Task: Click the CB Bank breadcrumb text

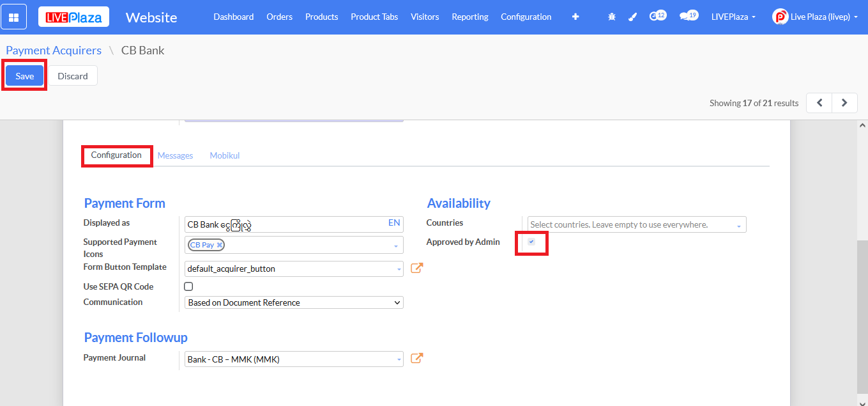Action: coord(143,51)
